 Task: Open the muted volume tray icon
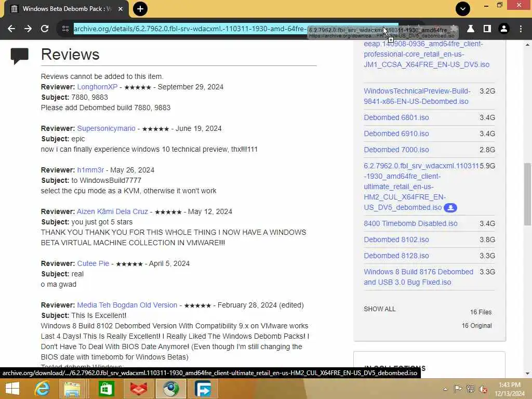coord(483,389)
